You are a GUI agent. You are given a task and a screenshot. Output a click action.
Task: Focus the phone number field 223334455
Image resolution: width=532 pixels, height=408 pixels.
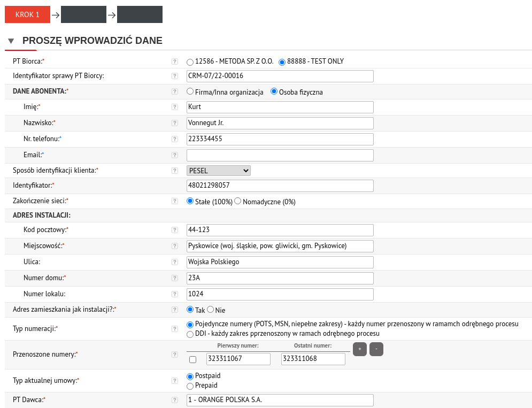click(280, 139)
